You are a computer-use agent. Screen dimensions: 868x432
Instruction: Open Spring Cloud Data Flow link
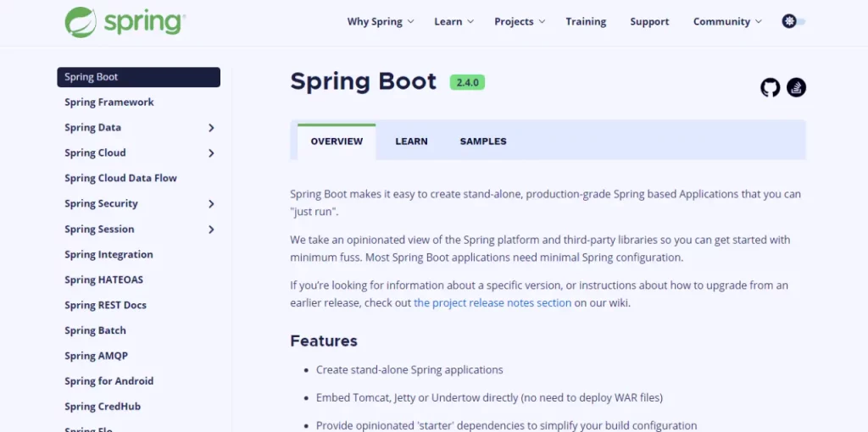pyautogui.click(x=120, y=179)
